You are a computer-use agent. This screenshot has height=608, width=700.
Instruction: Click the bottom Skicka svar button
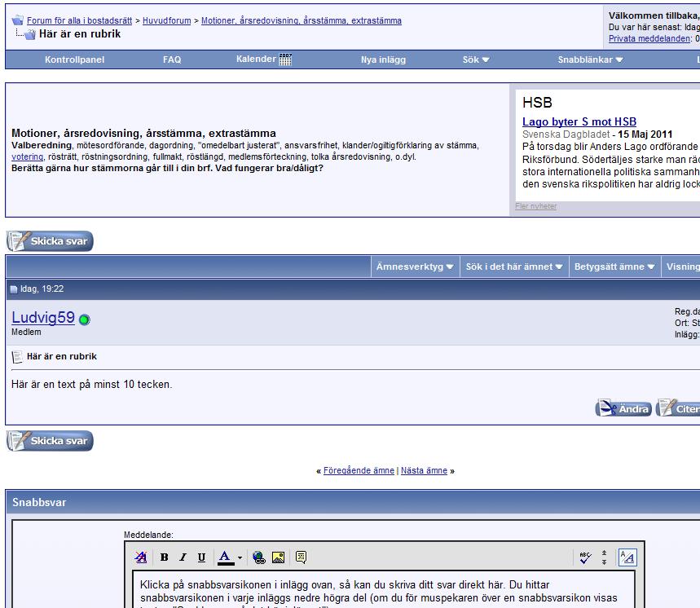(x=50, y=441)
